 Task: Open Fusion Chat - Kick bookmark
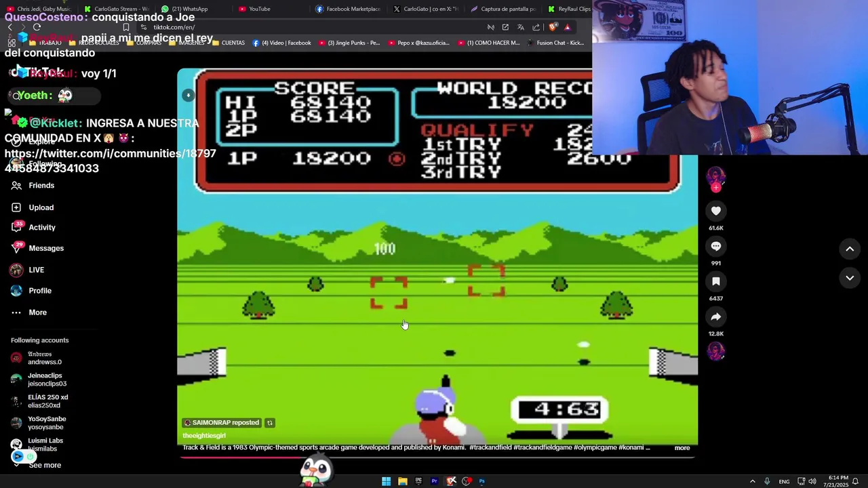click(x=555, y=43)
